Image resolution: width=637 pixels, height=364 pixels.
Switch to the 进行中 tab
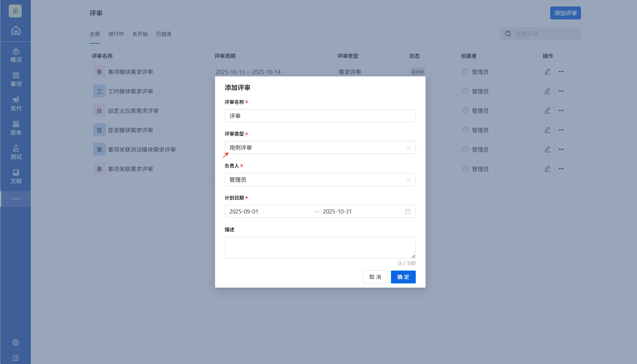point(116,34)
